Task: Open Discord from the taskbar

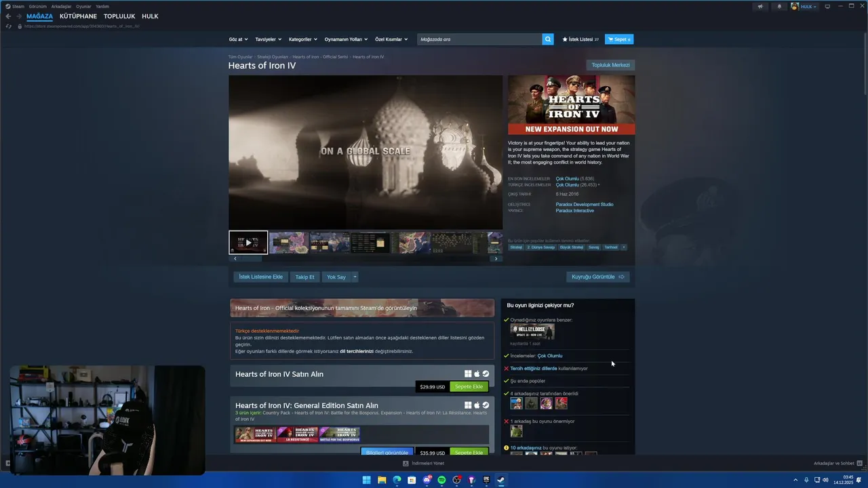Action: (427, 480)
